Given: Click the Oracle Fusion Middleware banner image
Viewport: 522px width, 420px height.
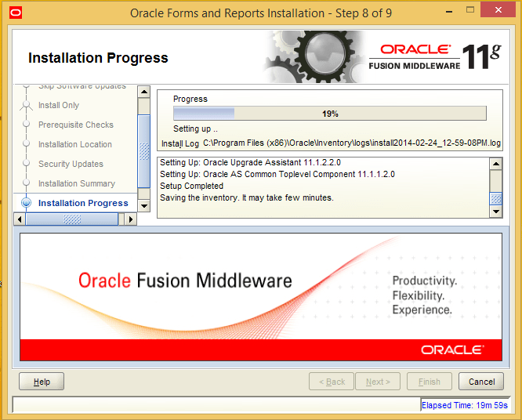Looking at the screenshot, I should (261, 297).
